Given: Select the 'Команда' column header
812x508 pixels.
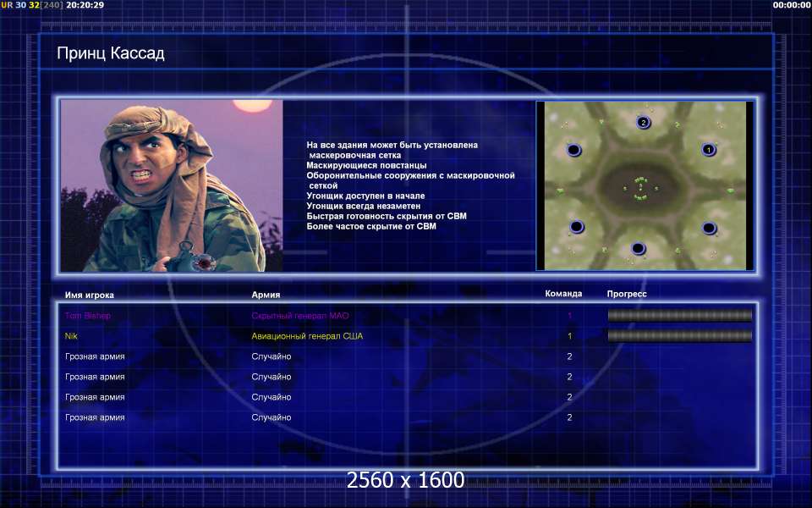Looking at the screenshot, I should click(x=563, y=294).
